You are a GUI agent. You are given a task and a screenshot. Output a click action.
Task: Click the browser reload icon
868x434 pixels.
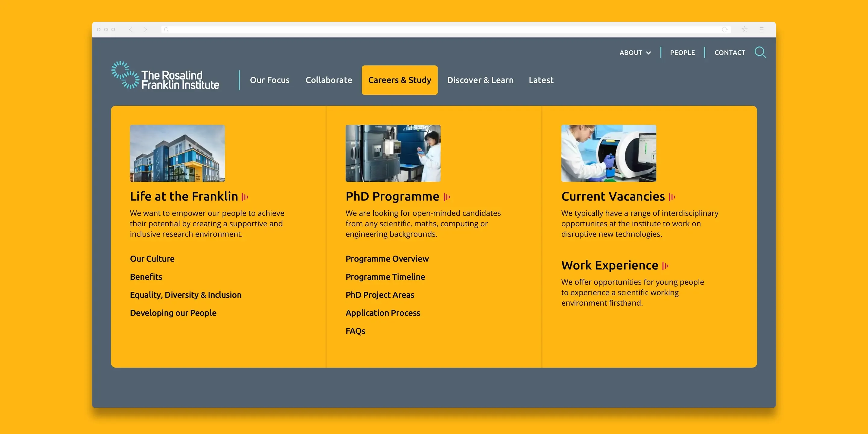724,30
